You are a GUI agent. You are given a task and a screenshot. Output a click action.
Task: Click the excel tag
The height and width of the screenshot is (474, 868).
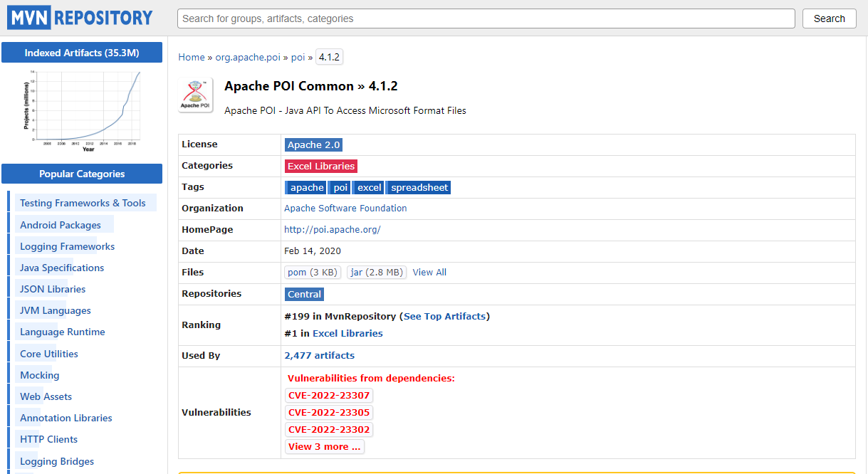pos(368,187)
